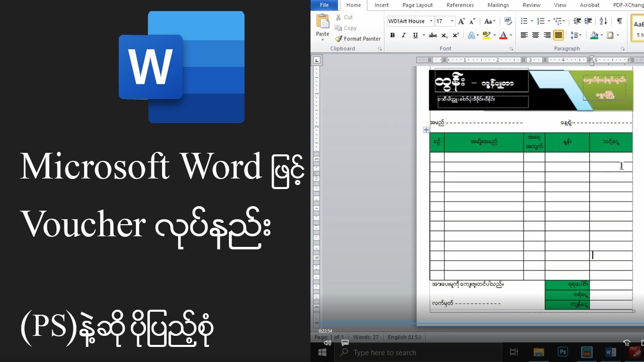Click the multilevel list icon
The width and height of the screenshot is (644, 362).
tap(557, 21)
